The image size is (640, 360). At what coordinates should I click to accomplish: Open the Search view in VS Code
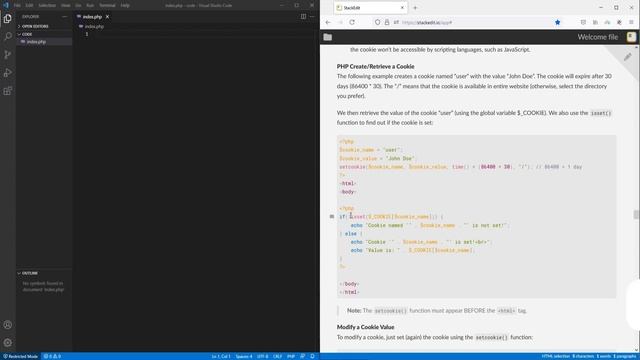point(7,37)
